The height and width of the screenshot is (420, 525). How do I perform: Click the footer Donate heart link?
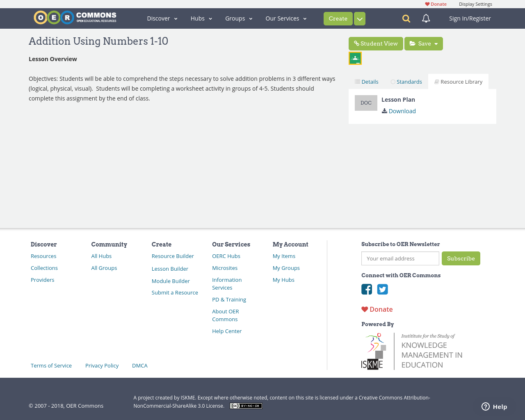click(377, 309)
